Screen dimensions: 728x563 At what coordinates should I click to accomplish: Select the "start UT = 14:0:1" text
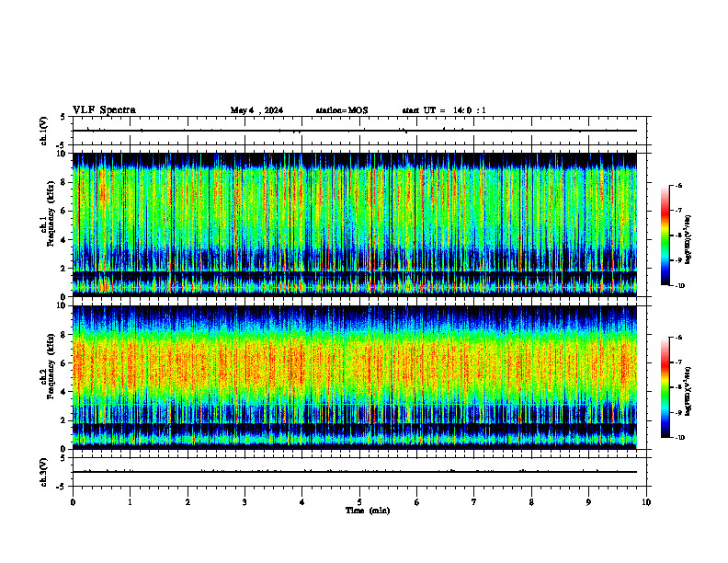click(444, 110)
